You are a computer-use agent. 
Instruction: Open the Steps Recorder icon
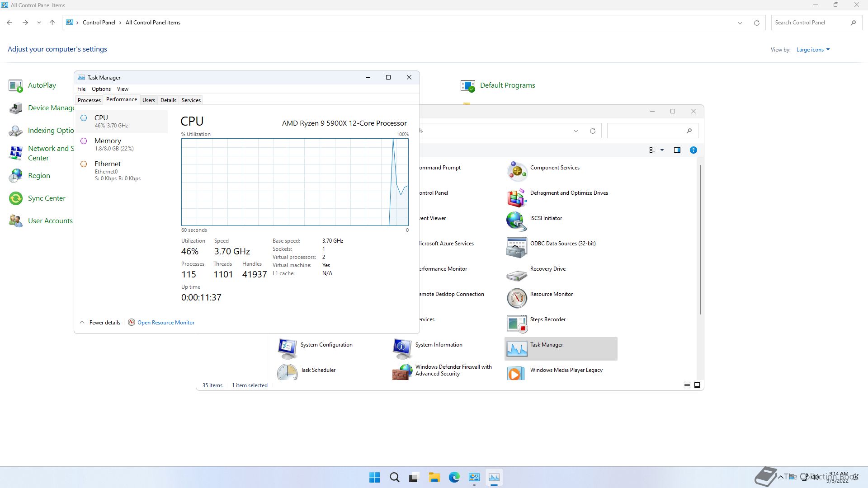pyautogui.click(x=517, y=324)
